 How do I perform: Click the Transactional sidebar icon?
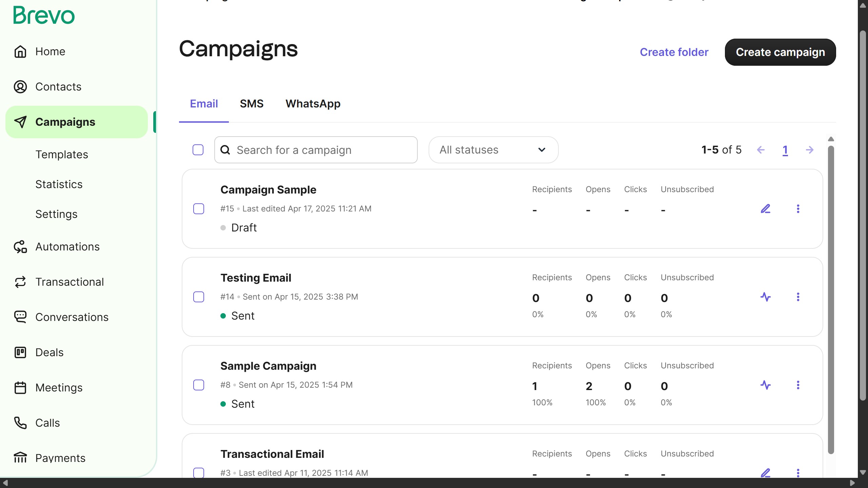click(x=20, y=282)
